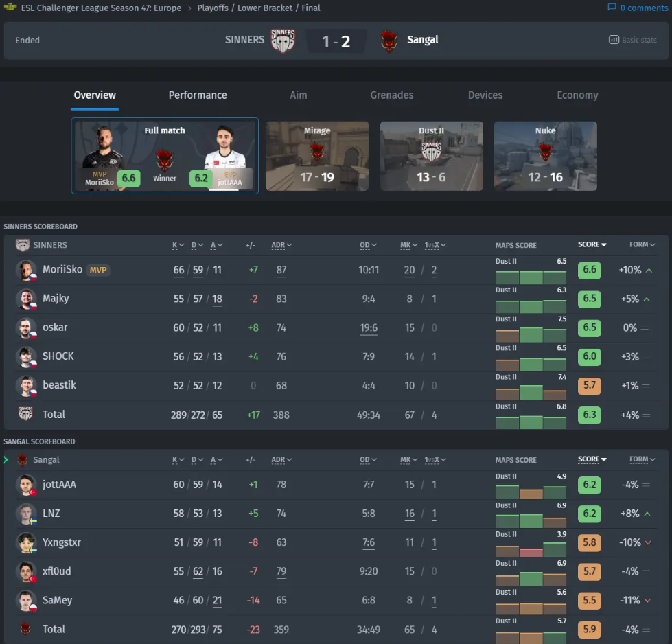
Task: Open the Grenades tab
Action: coord(391,95)
